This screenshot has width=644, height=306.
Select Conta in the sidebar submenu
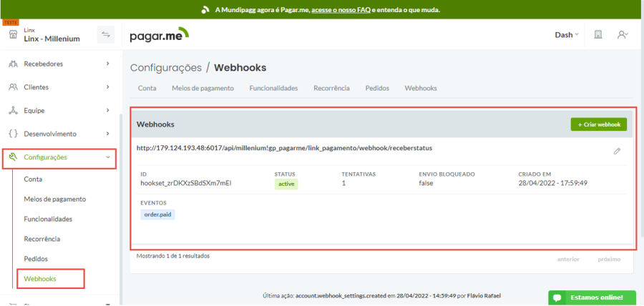33,179
